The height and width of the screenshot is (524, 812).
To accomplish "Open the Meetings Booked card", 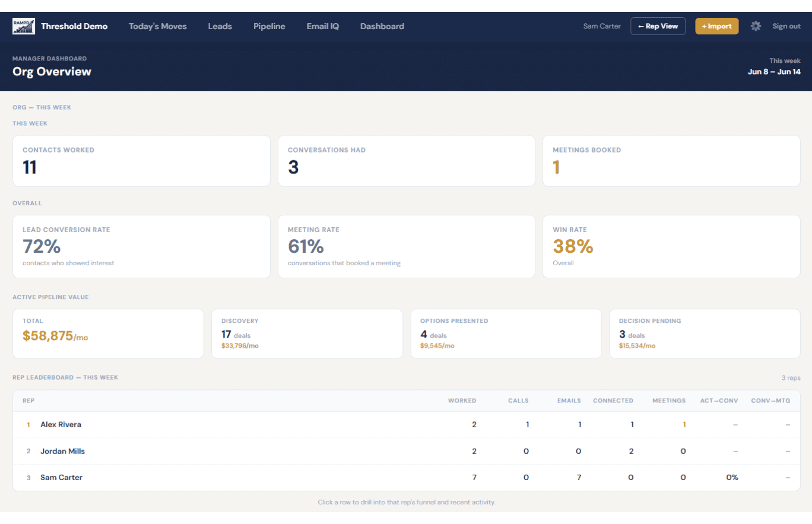I will [x=672, y=161].
